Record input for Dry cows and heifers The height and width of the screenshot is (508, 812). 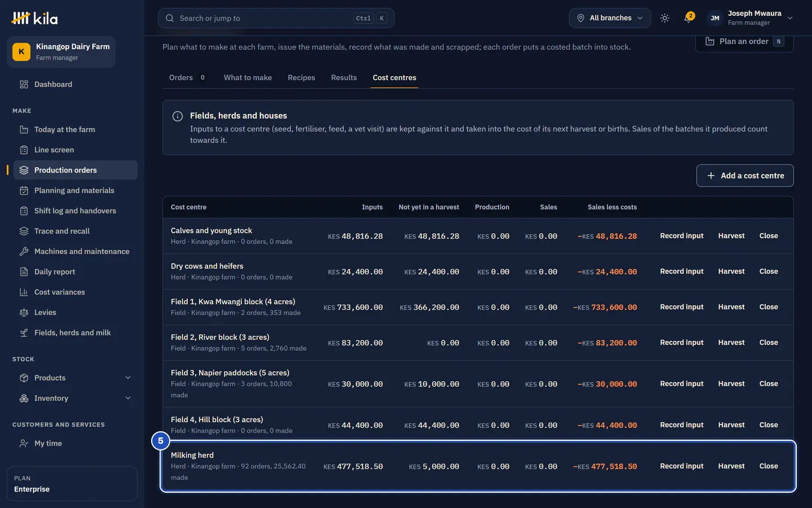click(x=682, y=271)
